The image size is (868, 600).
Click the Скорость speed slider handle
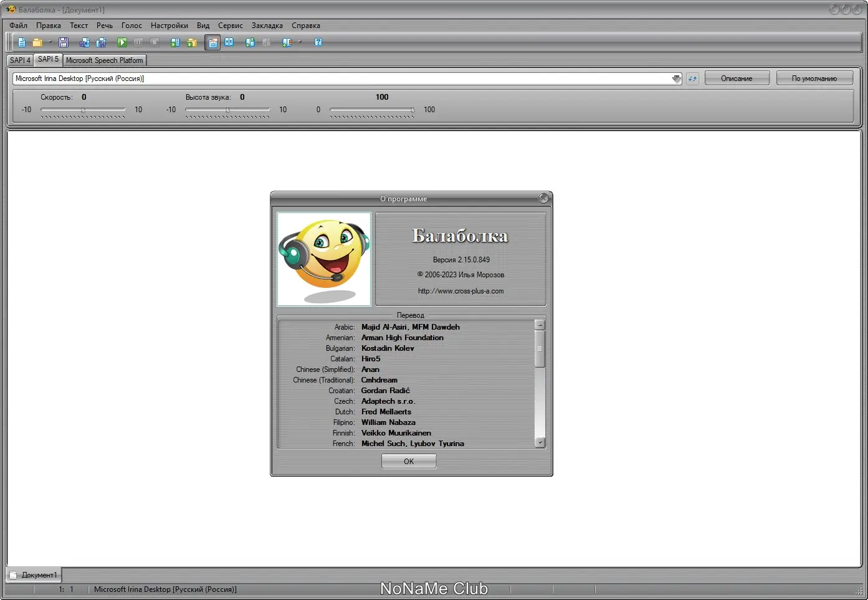pyautogui.click(x=83, y=110)
